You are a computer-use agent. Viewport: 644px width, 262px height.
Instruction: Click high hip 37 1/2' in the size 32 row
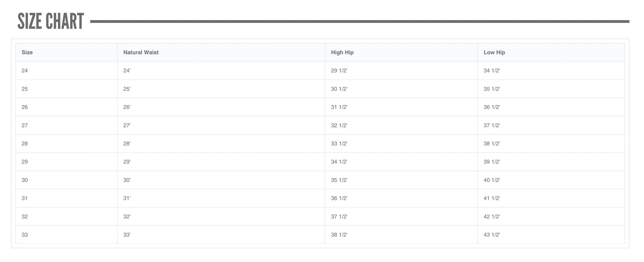coord(339,217)
